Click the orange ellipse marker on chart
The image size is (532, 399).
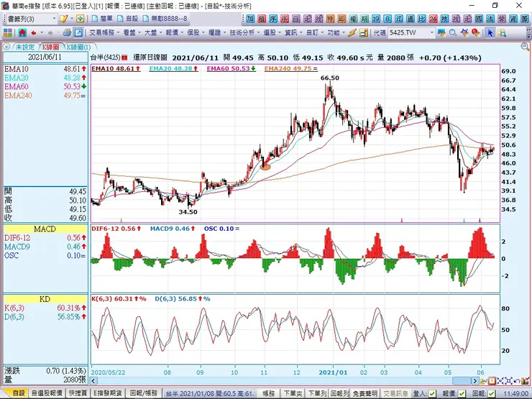(x=265, y=167)
